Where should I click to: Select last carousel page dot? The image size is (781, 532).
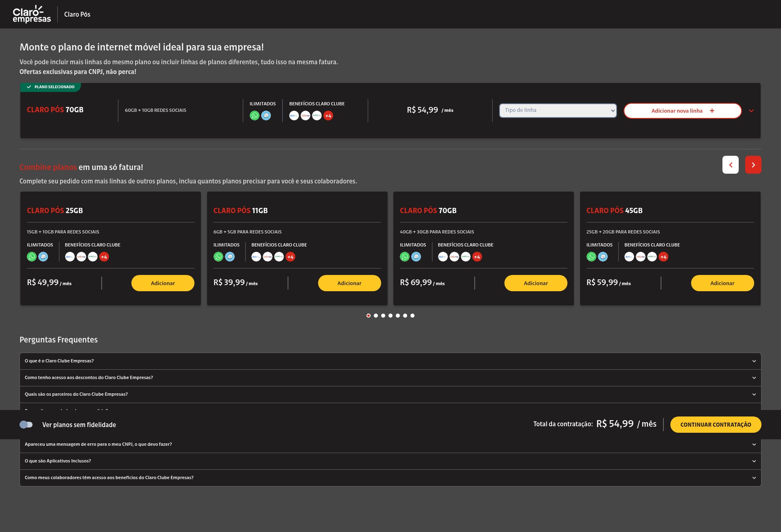click(x=412, y=316)
